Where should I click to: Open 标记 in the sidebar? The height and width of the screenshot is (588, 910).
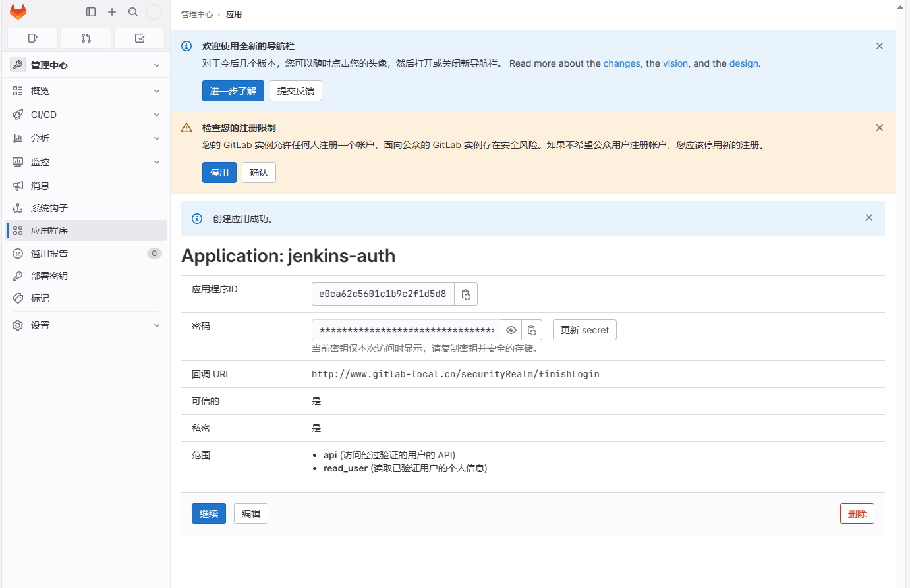86,298
